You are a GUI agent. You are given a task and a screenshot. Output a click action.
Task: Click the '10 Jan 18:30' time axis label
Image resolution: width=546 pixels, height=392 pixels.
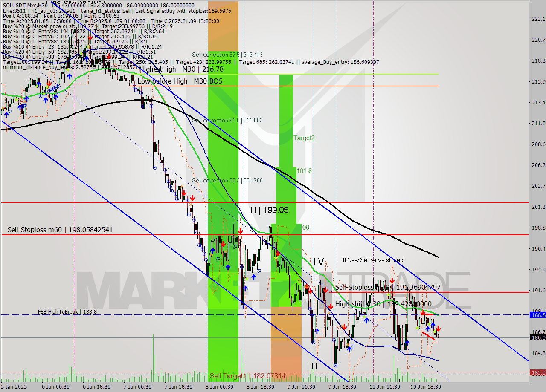(426, 387)
